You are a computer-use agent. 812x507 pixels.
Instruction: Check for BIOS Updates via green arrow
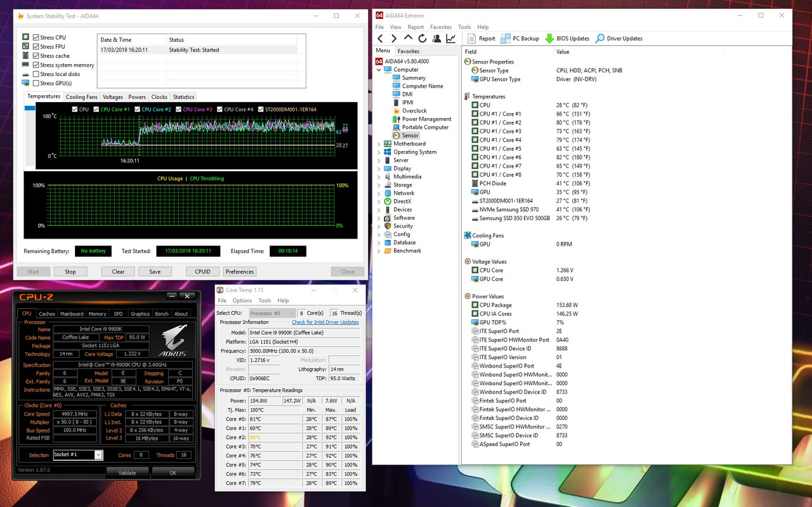tap(568, 39)
